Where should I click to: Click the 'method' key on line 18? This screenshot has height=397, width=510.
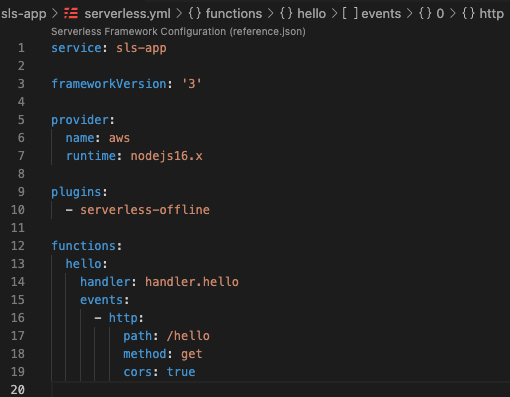[145, 354]
